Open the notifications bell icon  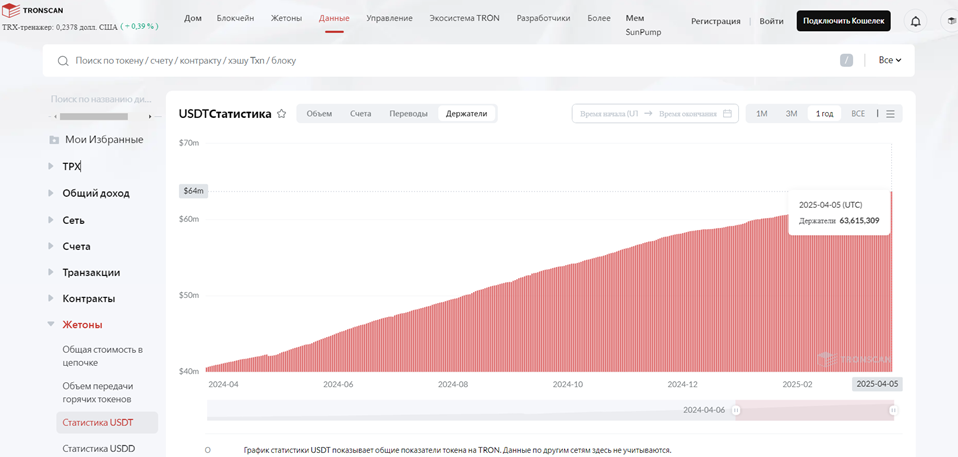[x=915, y=21]
